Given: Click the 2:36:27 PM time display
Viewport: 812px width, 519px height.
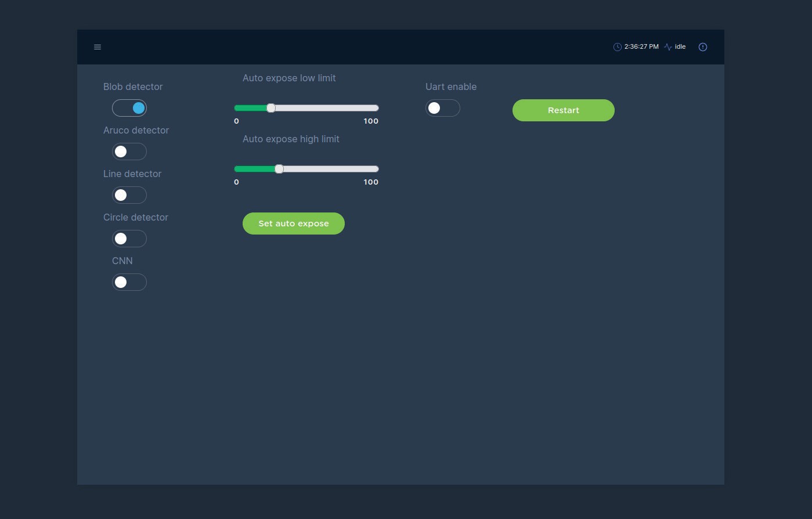Looking at the screenshot, I should [x=641, y=47].
